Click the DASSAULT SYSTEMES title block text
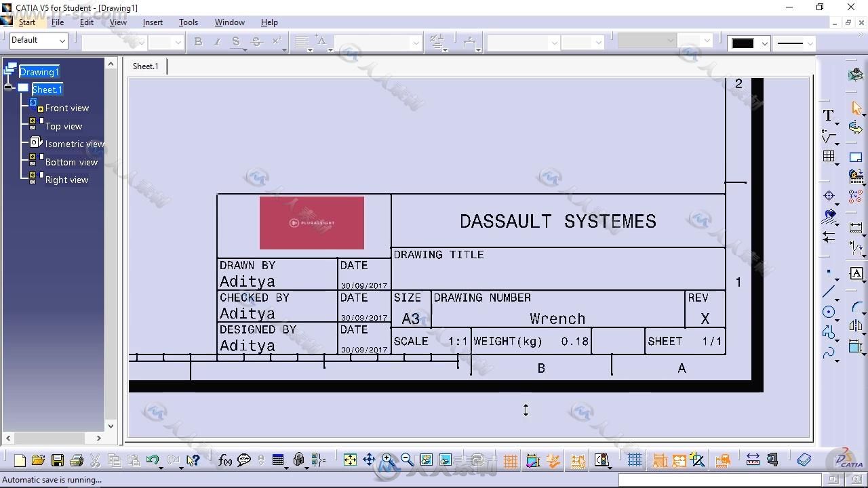 (557, 221)
